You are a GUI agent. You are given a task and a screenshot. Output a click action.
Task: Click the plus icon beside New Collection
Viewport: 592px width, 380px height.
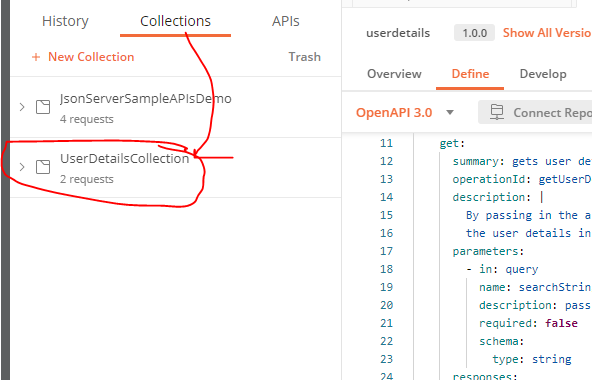(36, 57)
